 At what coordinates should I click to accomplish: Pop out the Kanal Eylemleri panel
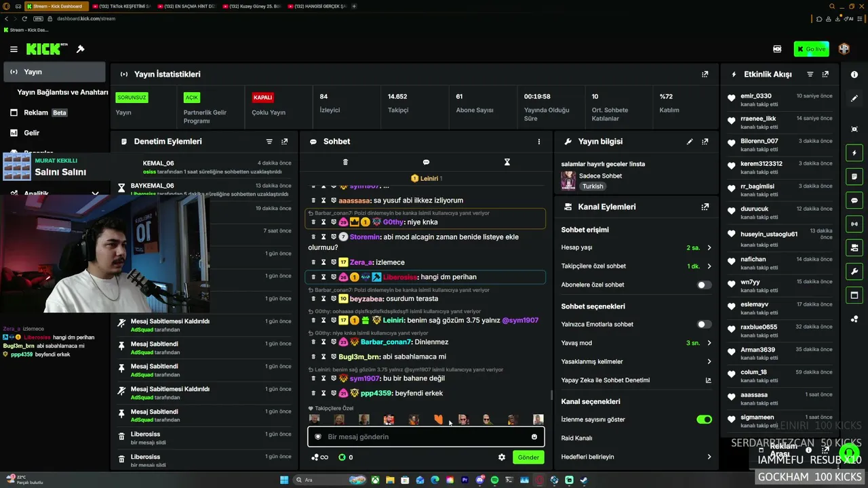[x=705, y=207]
